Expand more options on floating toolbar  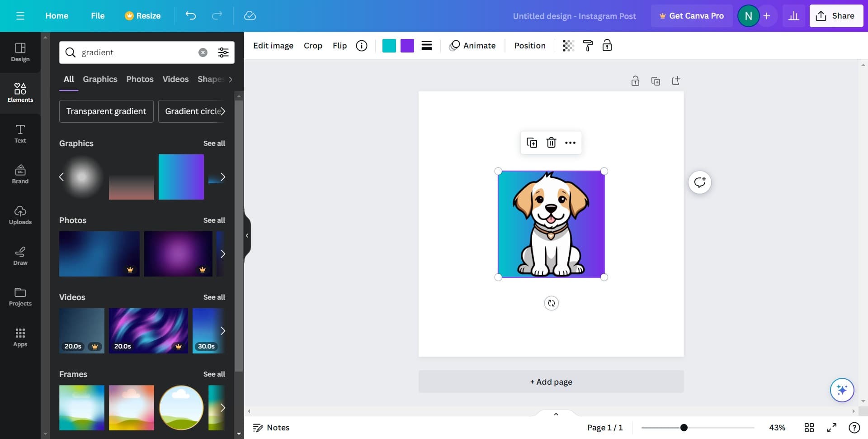(571, 143)
